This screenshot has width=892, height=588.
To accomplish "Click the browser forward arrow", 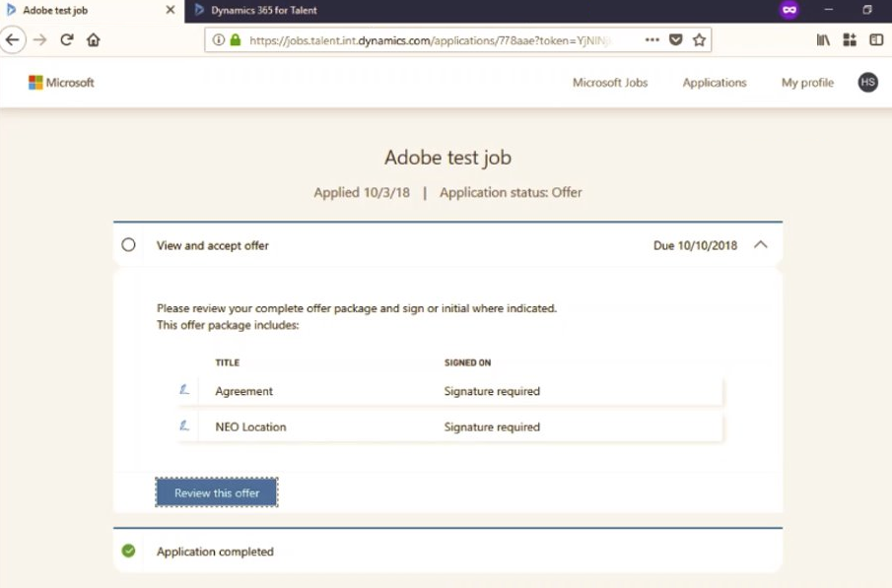I will [x=39, y=39].
